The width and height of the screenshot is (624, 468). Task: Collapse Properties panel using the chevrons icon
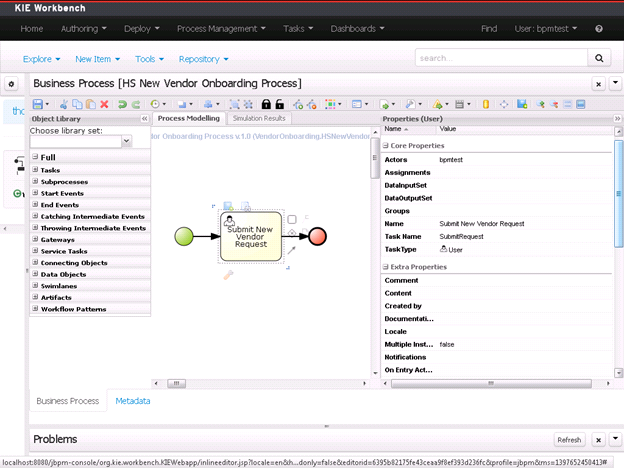(x=617, y=119)
